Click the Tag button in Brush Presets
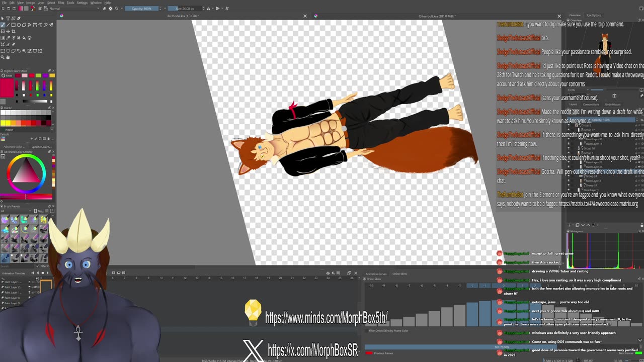This screenshot has height=362, width=644. click(39, 211)
